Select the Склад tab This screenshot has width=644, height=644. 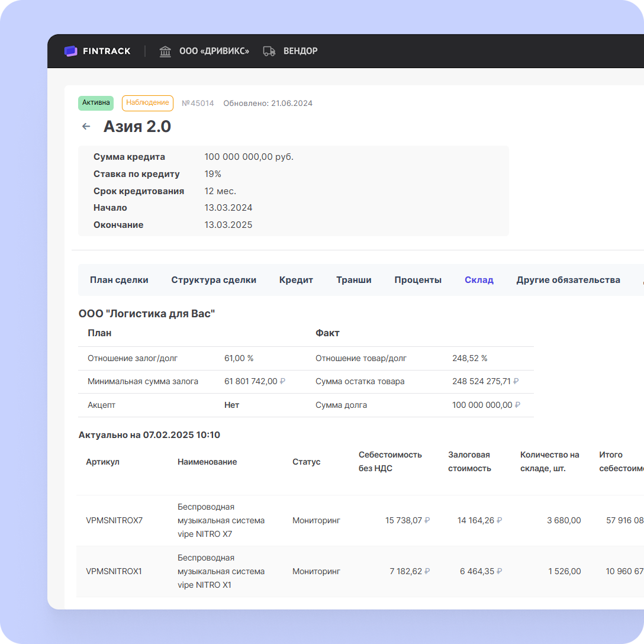[479, 280]
